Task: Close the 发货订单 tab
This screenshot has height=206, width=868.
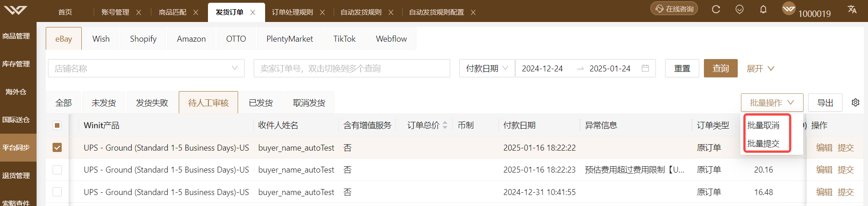Action: click(253, 12)
